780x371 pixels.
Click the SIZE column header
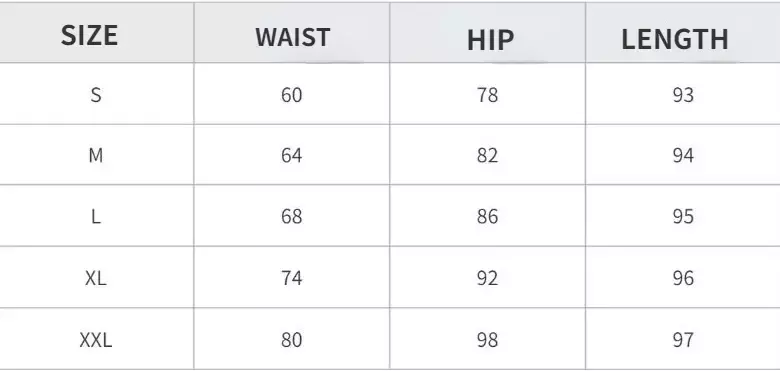pyautogui.click(x=90, y=36)
